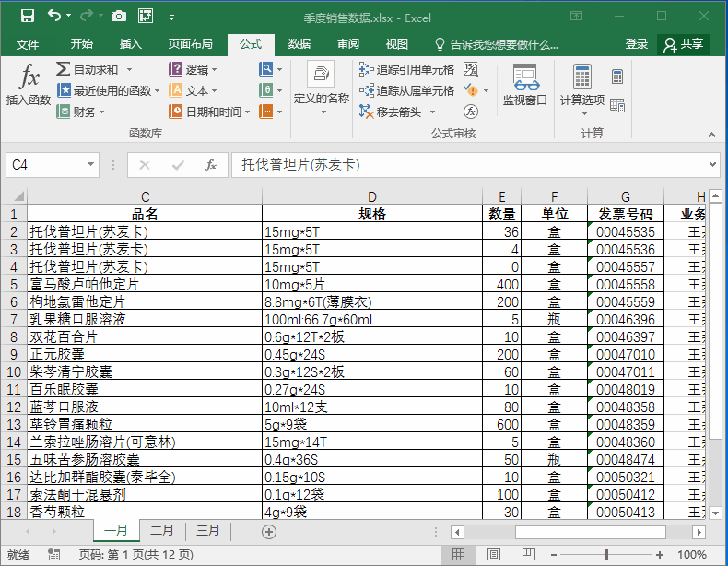
Task: Click the new sheet plus icon
Action: 269,532
